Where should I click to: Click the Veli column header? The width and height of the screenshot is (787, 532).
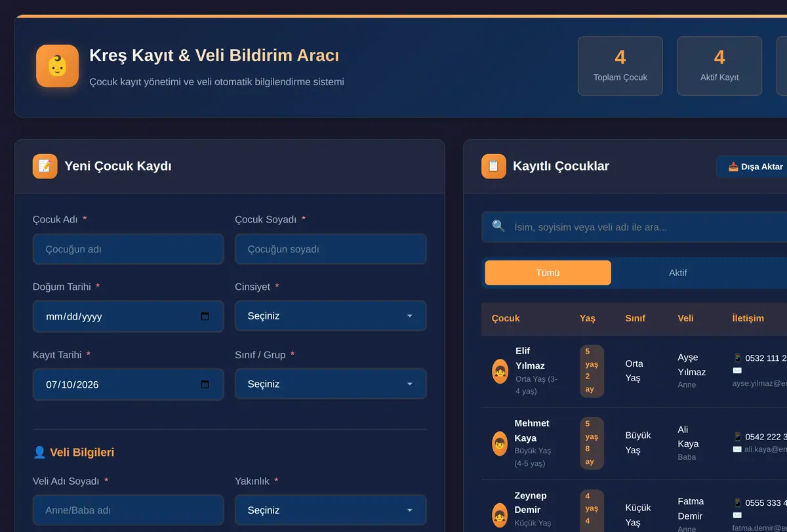[685, 318]
